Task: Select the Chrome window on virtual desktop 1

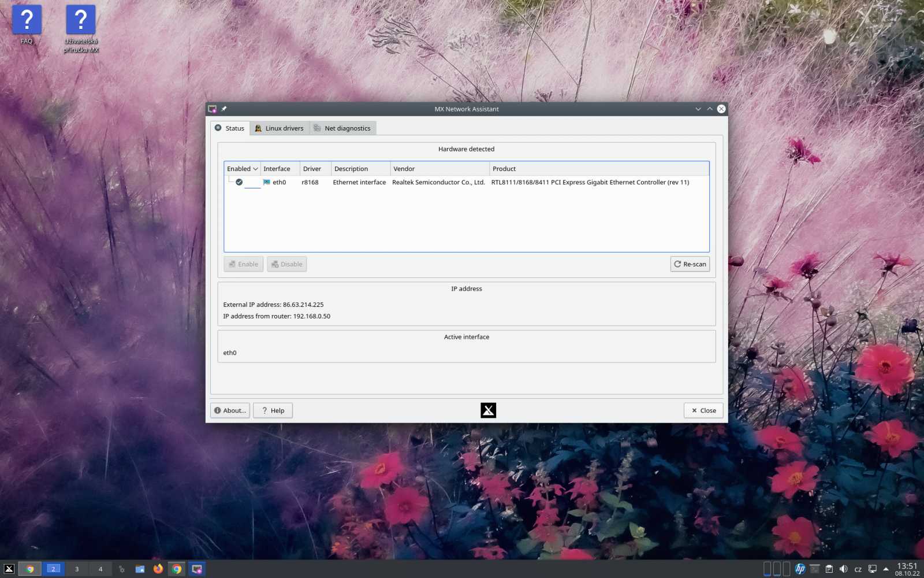Action: [30, 569]
